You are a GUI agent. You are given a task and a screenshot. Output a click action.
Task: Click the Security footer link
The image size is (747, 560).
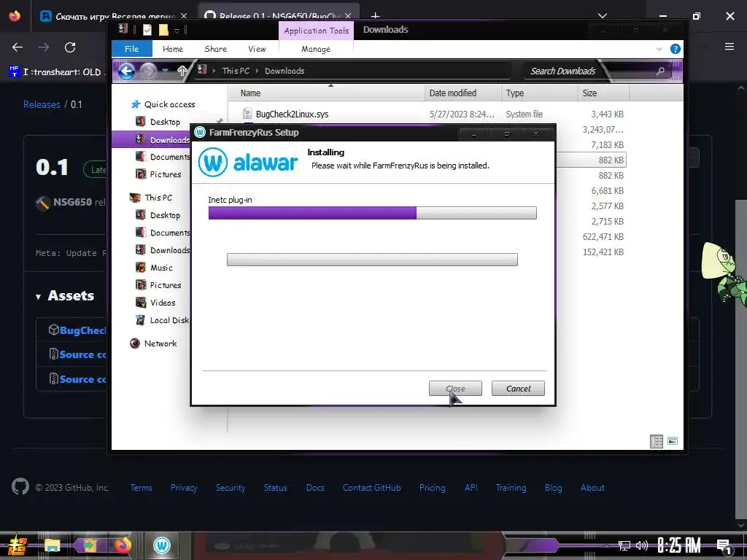point(231,488)
